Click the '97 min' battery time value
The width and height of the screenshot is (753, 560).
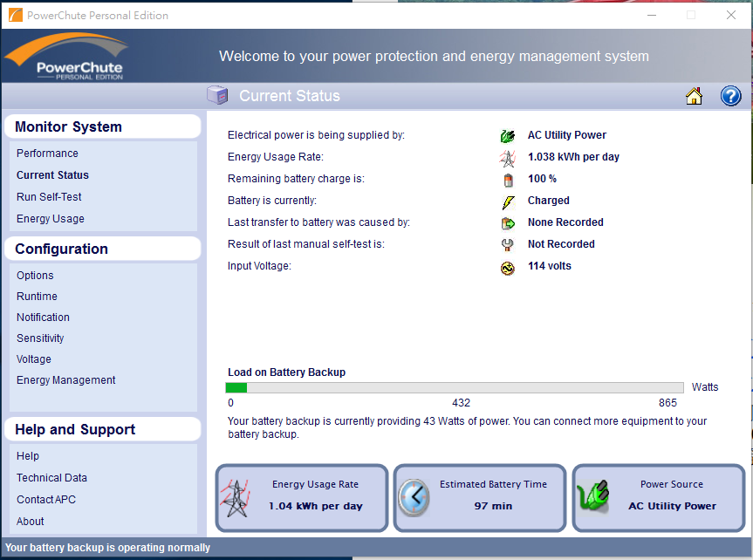(493, 506)
